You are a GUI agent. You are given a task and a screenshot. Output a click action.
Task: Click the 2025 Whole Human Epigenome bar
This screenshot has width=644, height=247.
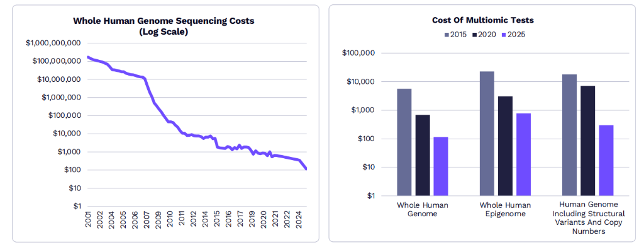[x=523, y=154]
